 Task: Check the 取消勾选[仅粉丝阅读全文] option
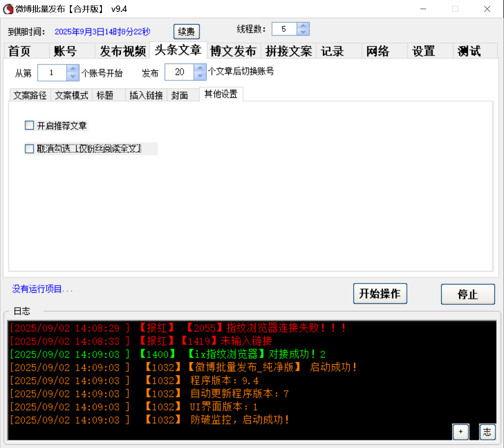pyautogui.click(x=29, y=149)
